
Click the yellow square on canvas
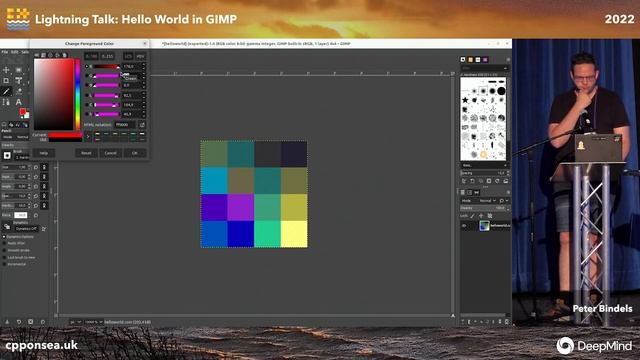point(294,234)
